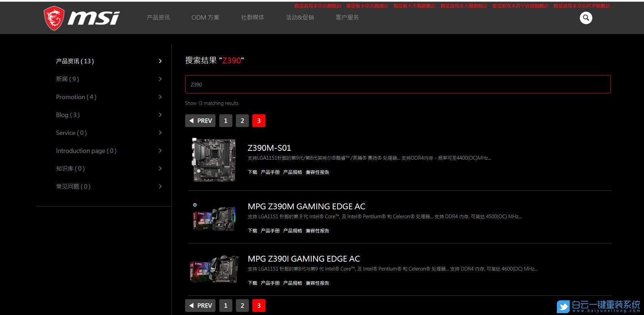Click the Z390 search input field

[398, 84]
